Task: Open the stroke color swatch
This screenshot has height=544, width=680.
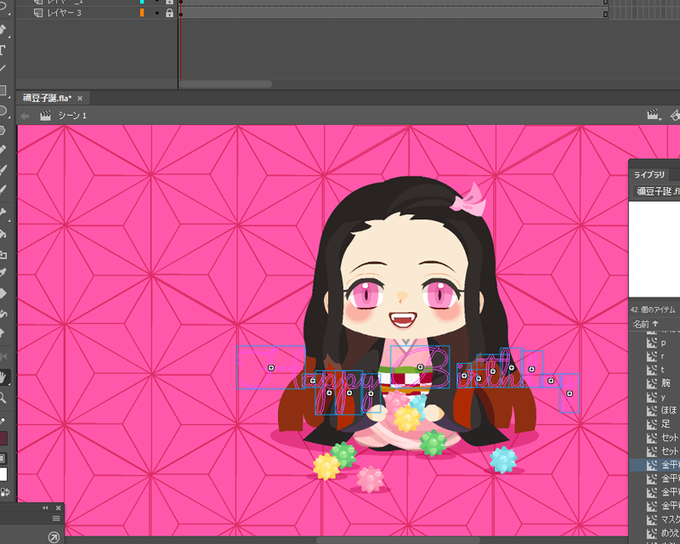Action: pyautogui.click(x=3, y=439)
